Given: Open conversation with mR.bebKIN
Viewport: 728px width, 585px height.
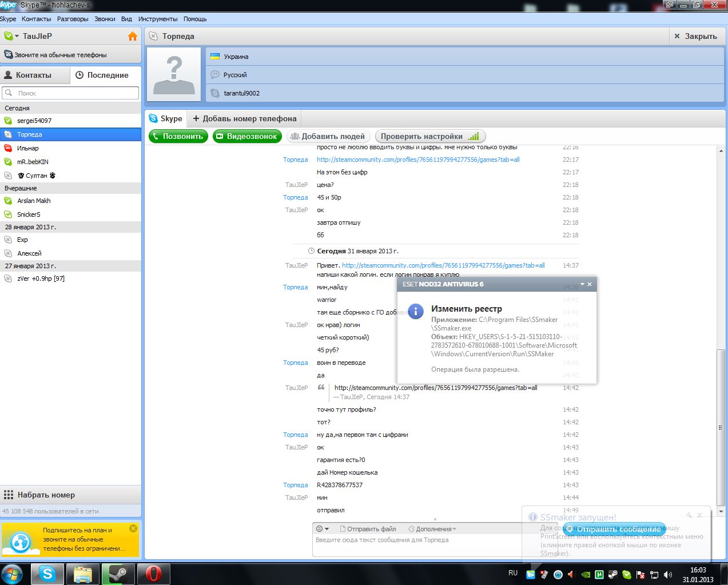Looking at the screenshot, I should click(x=71, y=162).
